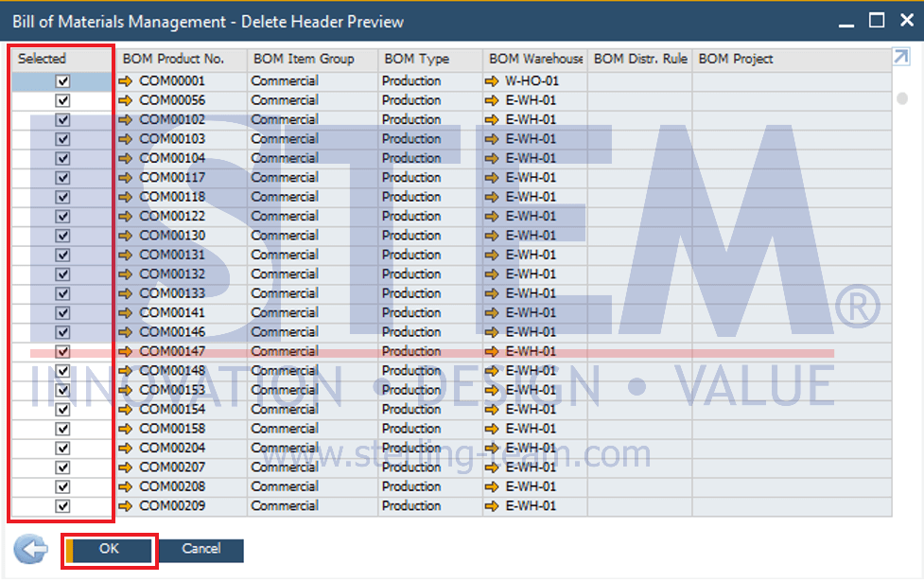Open warehouse link arrow for W-HO-01
This screenshot has width=924, height=582.
pyautogui.click(x=492, y=81)
